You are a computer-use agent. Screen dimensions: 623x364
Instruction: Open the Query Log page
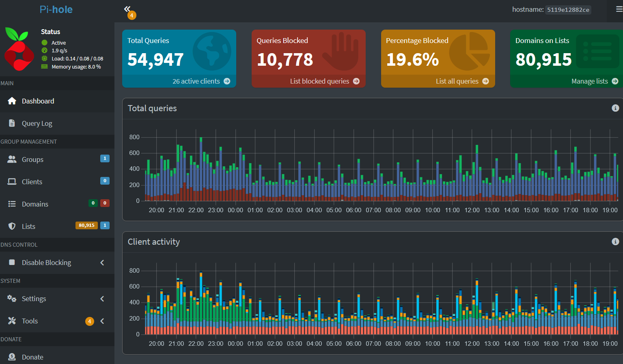[x=37, y=123]
